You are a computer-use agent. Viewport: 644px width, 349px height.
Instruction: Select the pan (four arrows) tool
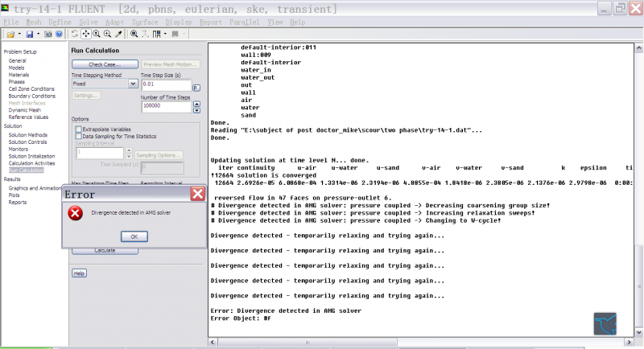(x=86, y=34)
